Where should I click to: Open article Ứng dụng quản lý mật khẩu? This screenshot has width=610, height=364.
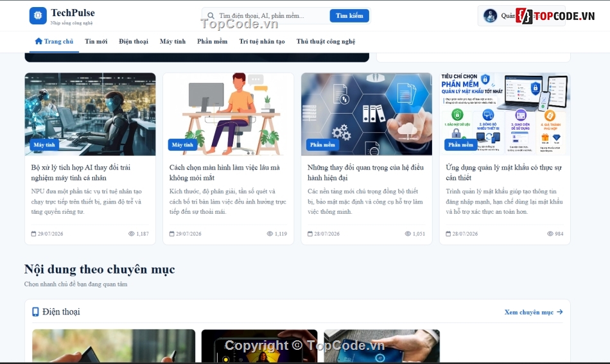pyautogui.click(x=503, y=172)
